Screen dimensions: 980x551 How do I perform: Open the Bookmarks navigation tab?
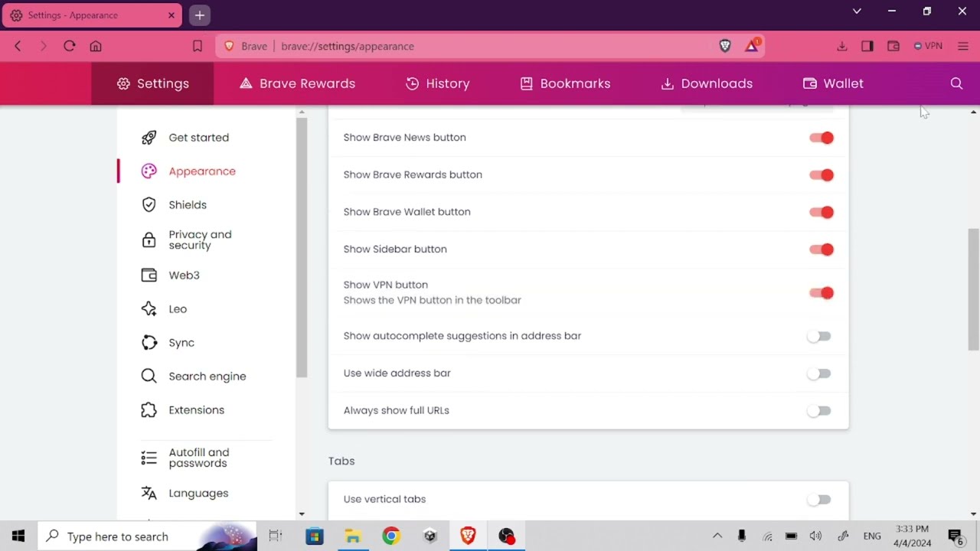coord(565,83)
